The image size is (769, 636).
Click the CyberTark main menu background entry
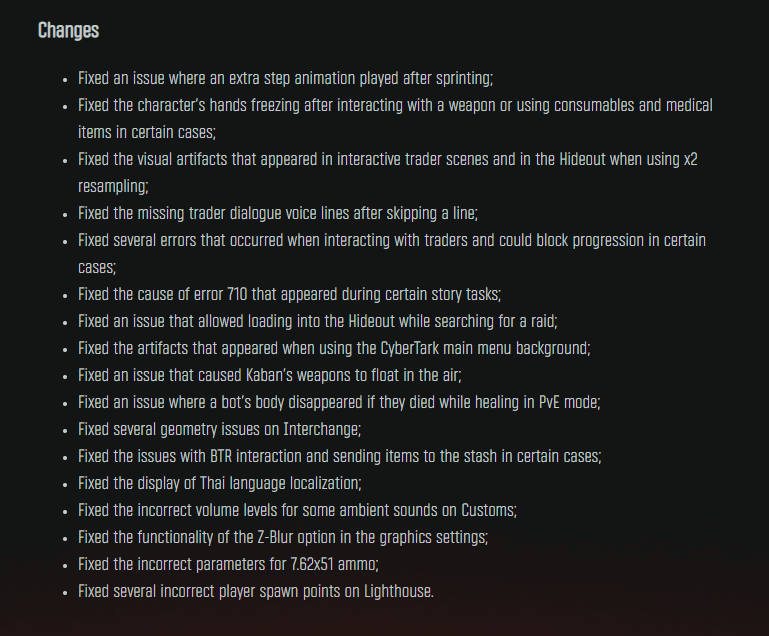pos(334,348)
